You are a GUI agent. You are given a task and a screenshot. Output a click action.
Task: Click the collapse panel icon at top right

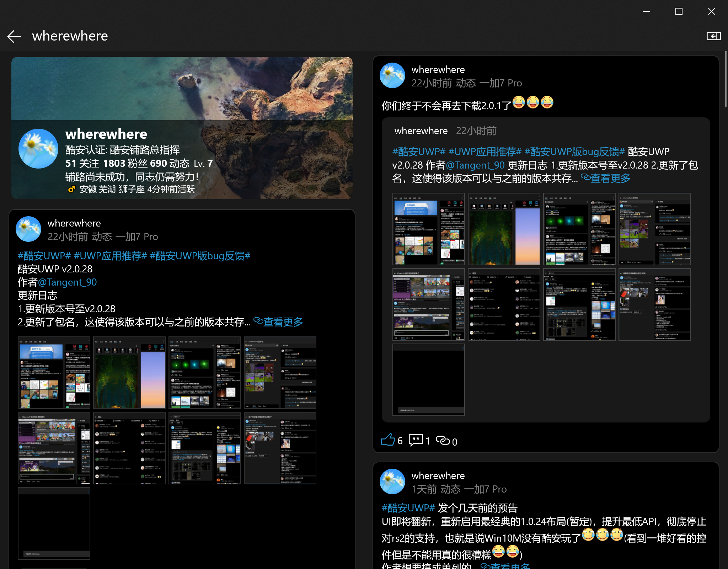[x=713, y=36]
